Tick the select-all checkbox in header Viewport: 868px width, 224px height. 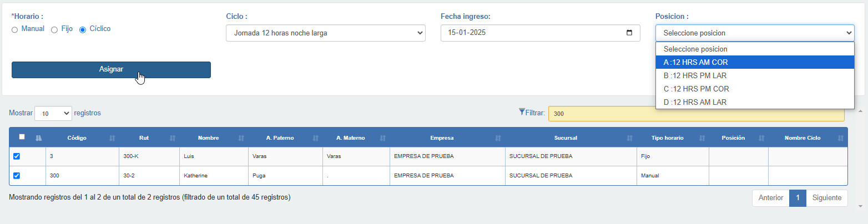click(x=22, y=136)
